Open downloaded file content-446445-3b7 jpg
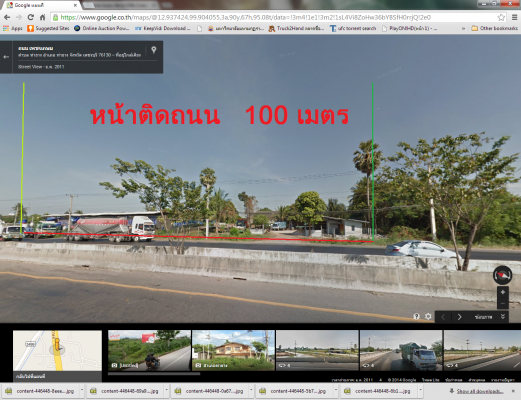The width and height of the screenshot is (521, 400). tap(295, 391)
